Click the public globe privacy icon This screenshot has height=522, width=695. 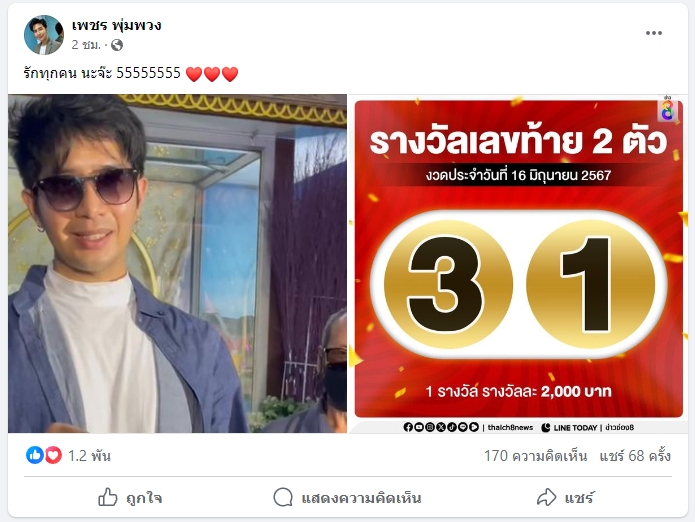[x=117, y=45]
